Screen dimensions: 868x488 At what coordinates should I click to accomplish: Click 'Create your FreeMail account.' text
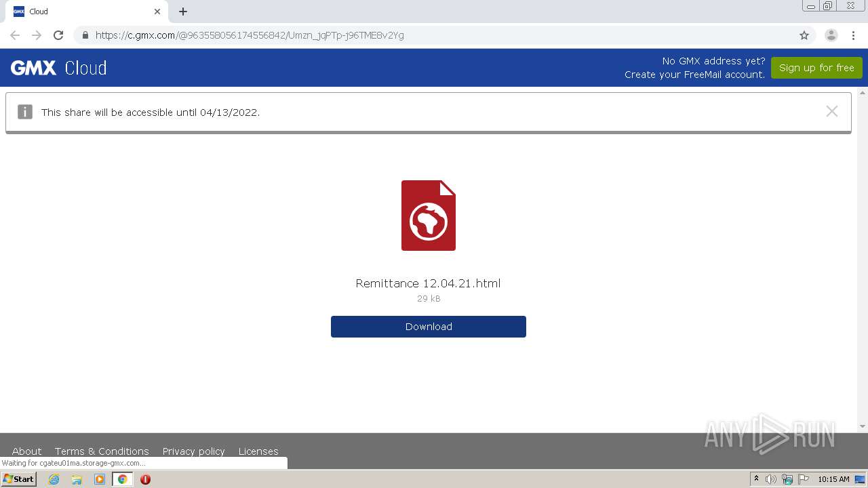point(694,75)
